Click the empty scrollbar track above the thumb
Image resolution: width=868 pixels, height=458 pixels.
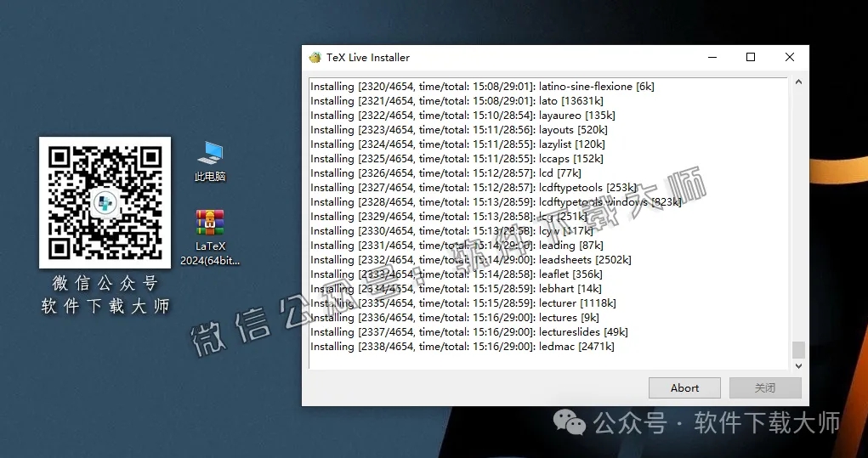(797, 212)
